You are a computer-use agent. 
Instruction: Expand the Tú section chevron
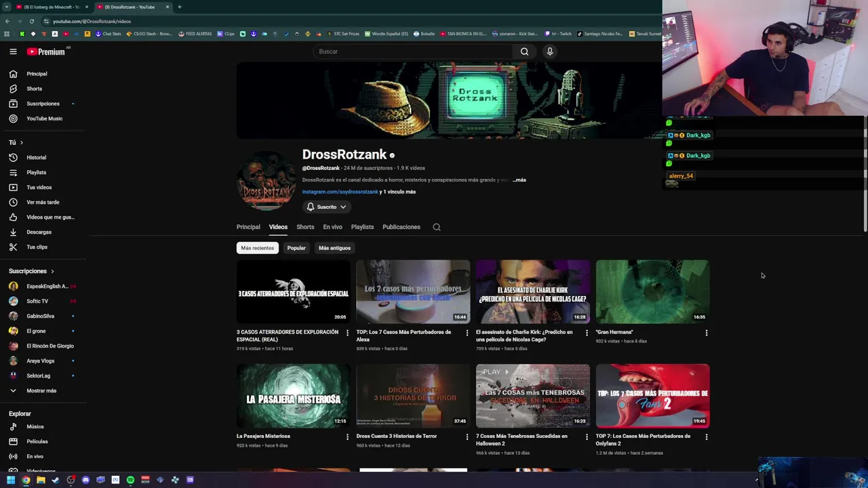21,142
